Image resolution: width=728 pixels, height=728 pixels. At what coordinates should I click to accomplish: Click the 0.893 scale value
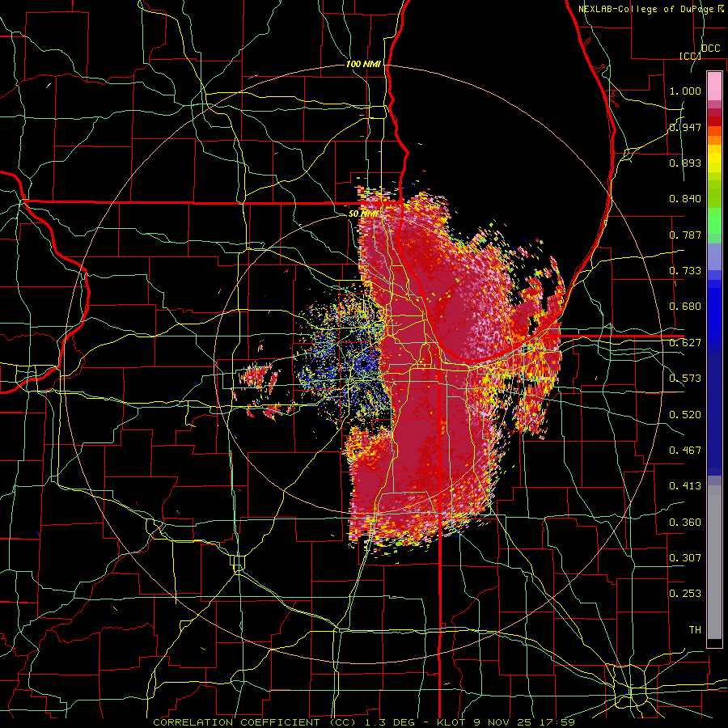point(685,163)
